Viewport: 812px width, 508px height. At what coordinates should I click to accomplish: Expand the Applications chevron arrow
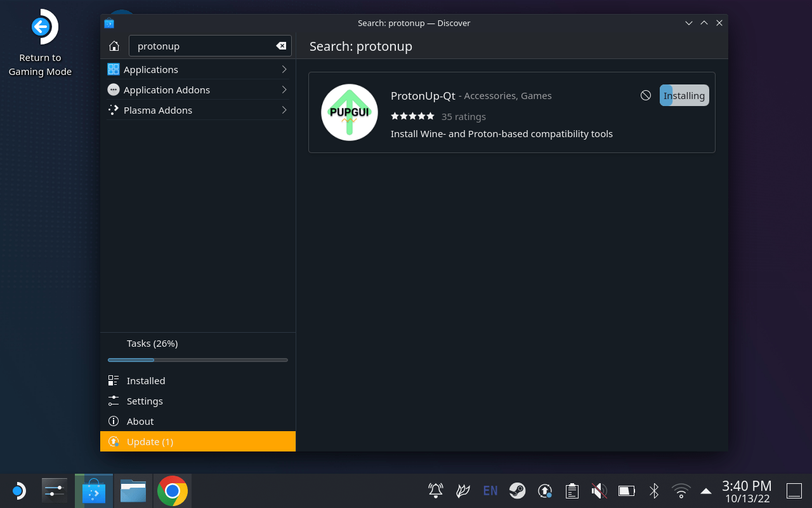point(284,69)
